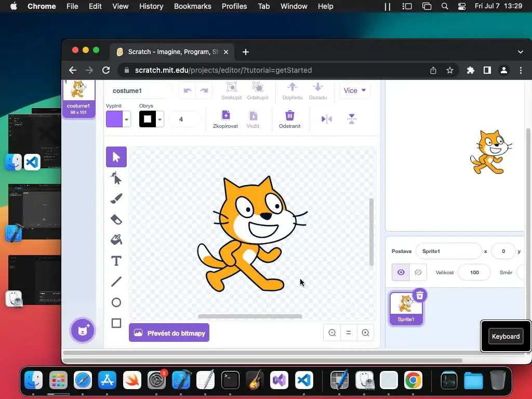This screenshot has height=399, width=532.
Task: Open Terminal from the Dock
Action: (x=230, y=380)
